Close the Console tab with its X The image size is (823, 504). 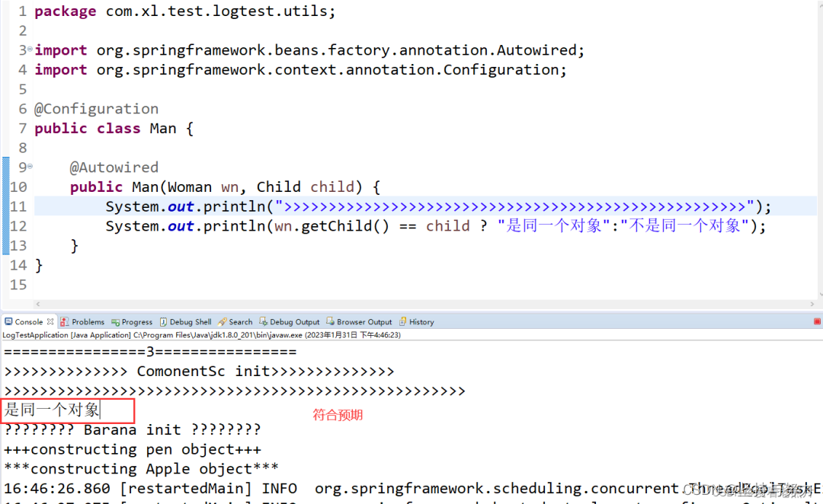click(x=50, y=321)
